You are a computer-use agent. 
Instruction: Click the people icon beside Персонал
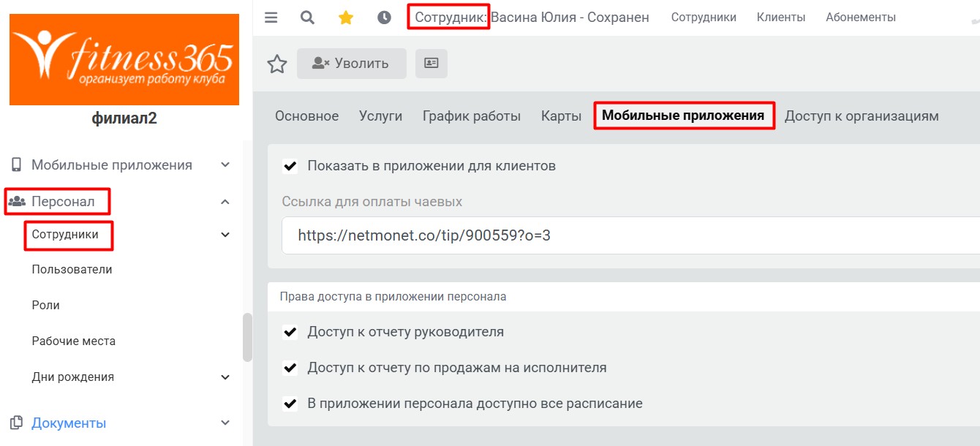(x=17, y=201)
